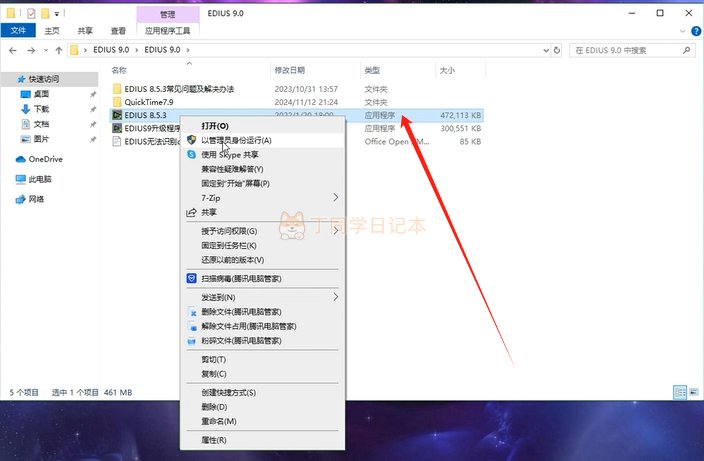Click the new folder quick access icon
This screenshot has height=461, width=704.
[x=45, y=13]
